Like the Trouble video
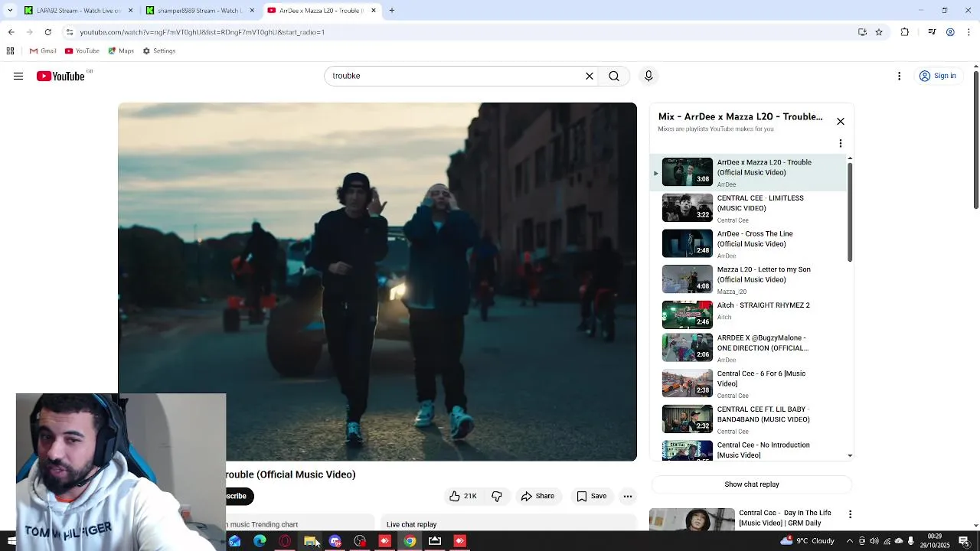Screen dimensions: 980x551 pos(463,496)
